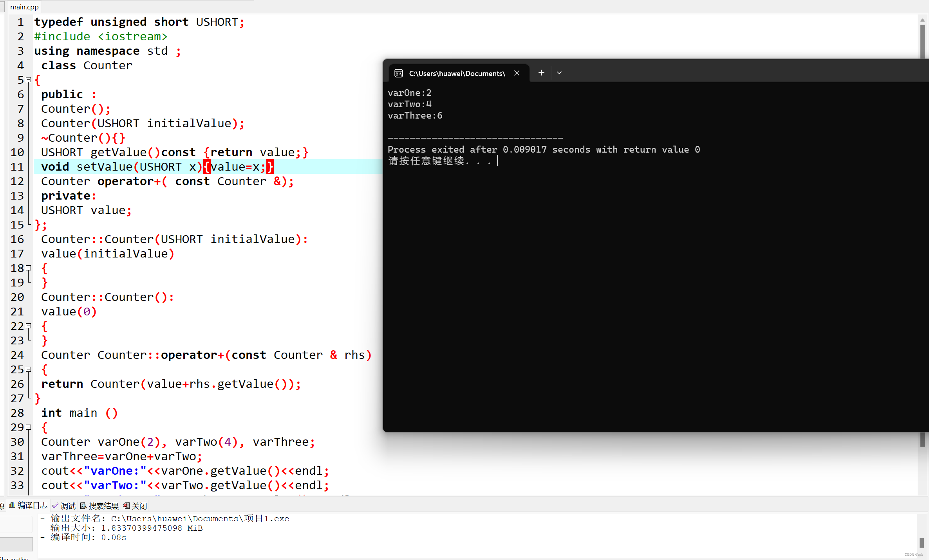
Task: Click the red X 关闭 panel button
Action: tap(127, 506)
